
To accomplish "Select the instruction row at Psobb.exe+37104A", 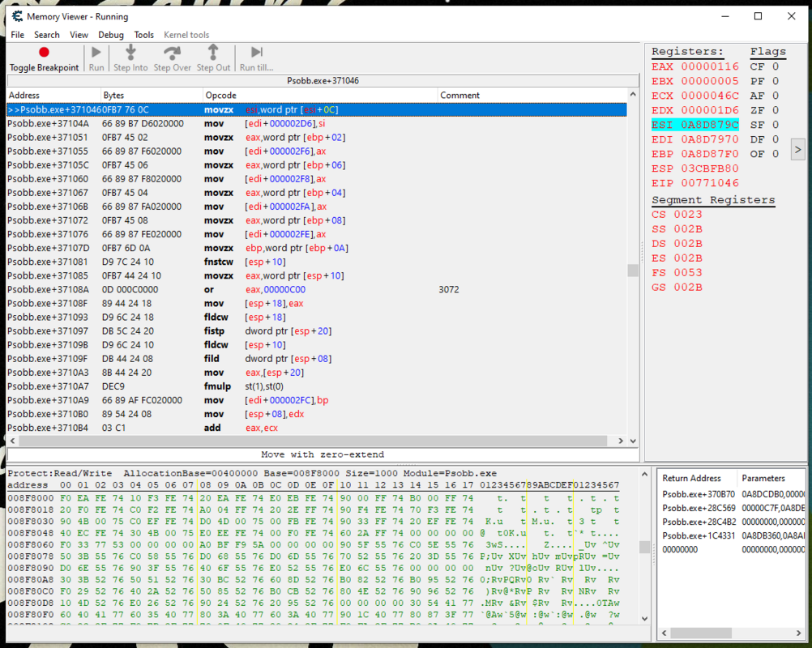I will click(x=316, y=124).
